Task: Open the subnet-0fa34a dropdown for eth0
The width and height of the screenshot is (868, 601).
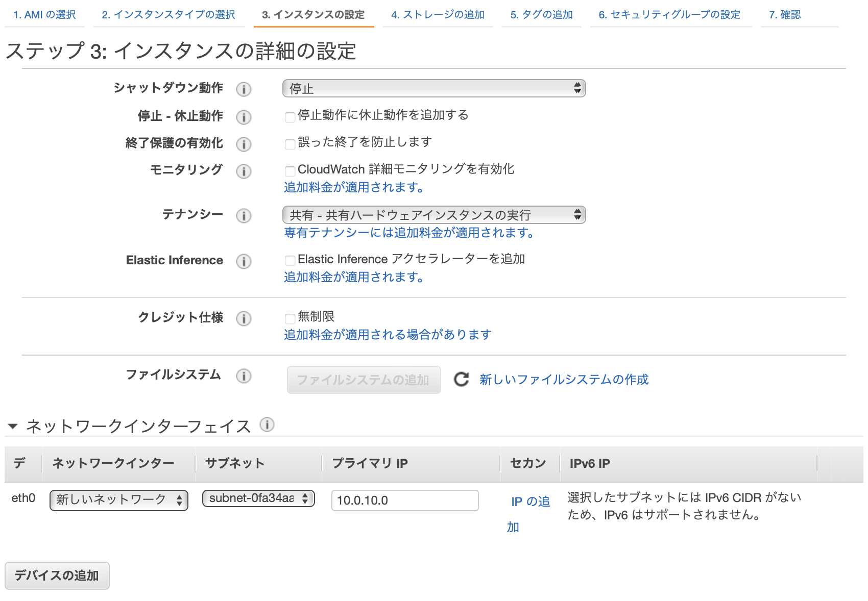Action: (258, 499)
